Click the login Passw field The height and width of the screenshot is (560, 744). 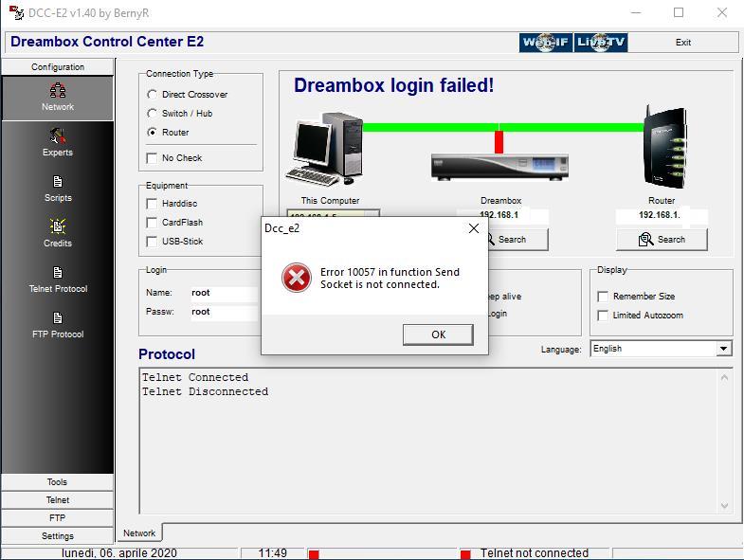click(x=226, y=312)
